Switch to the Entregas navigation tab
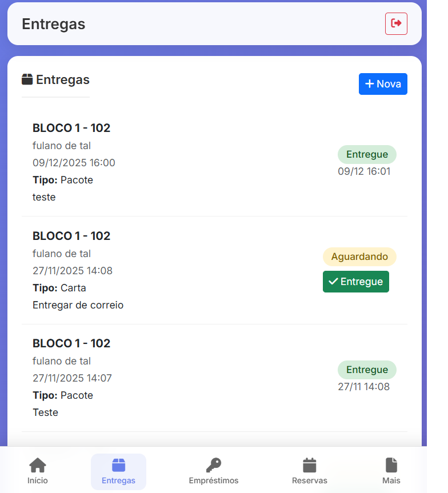The height and width of the screenshot is (493, 448). [118, 472]
